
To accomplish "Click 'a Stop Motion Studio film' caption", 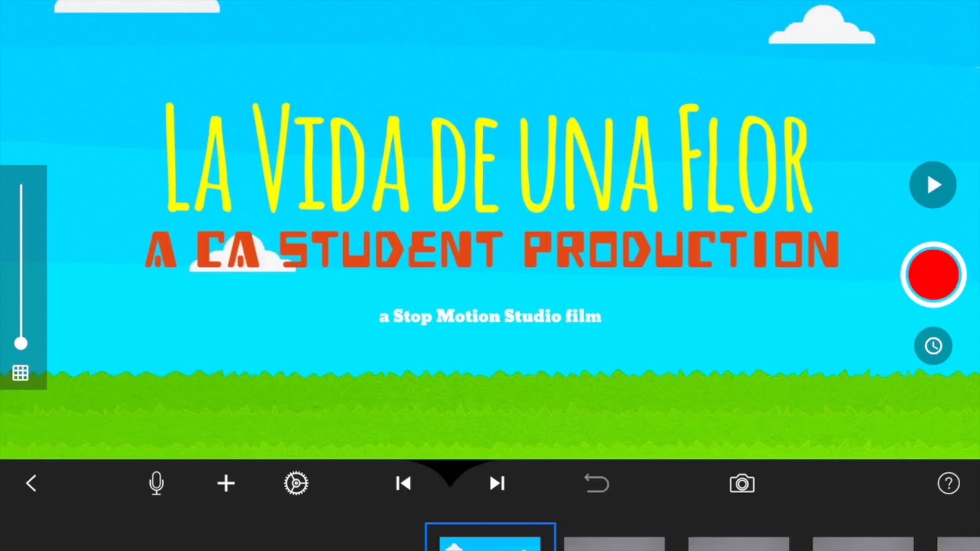I will (490, 316).
